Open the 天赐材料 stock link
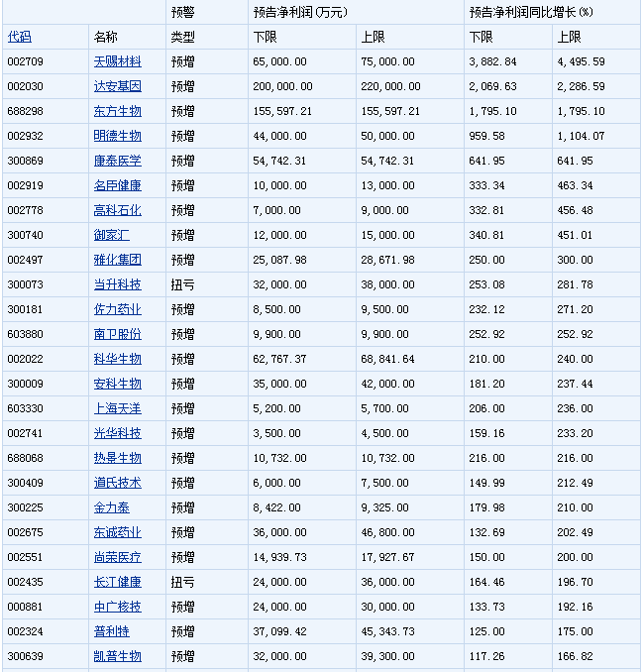Viewport: 644px width, 672px height. (x=117, y=61)
